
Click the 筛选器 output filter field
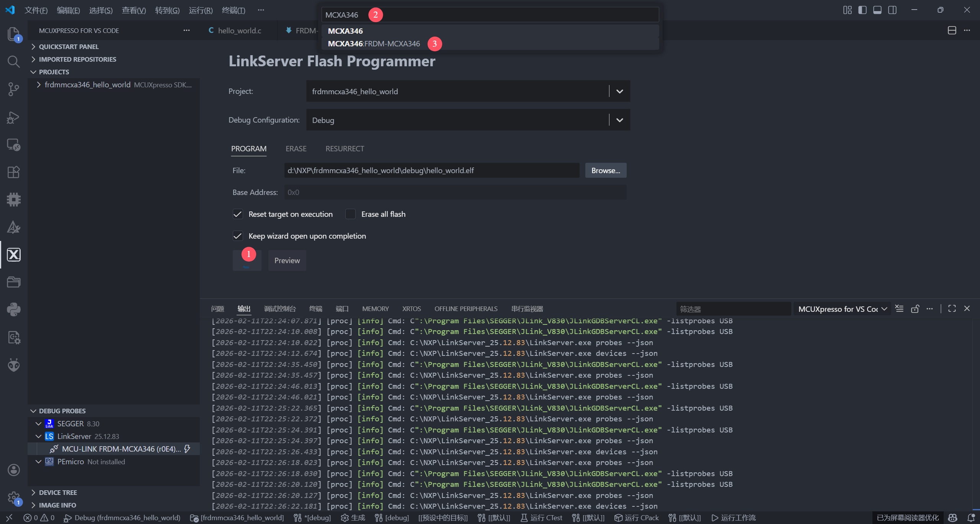733,309
